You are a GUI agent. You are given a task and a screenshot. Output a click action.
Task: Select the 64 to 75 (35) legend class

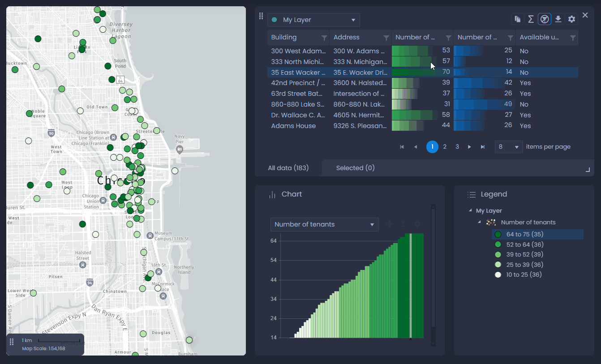537,235
